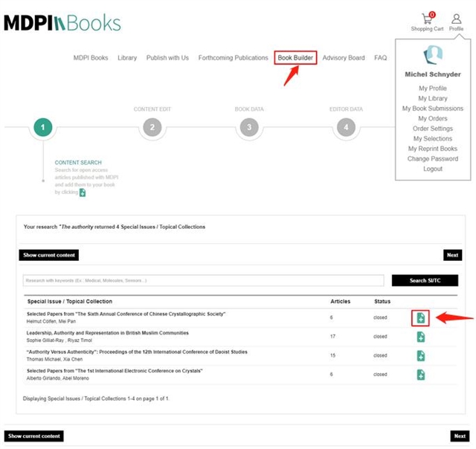Screen dimensions: 476x449
Task: Click the profile avatar book image
Action: 434,56
